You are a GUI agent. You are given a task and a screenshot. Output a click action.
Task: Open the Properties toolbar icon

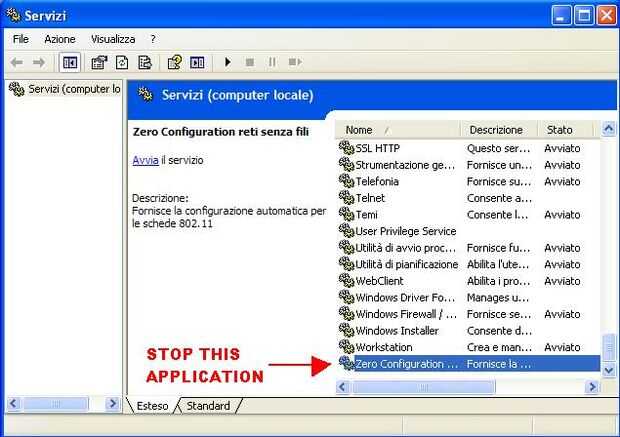[x=99, y=62]
